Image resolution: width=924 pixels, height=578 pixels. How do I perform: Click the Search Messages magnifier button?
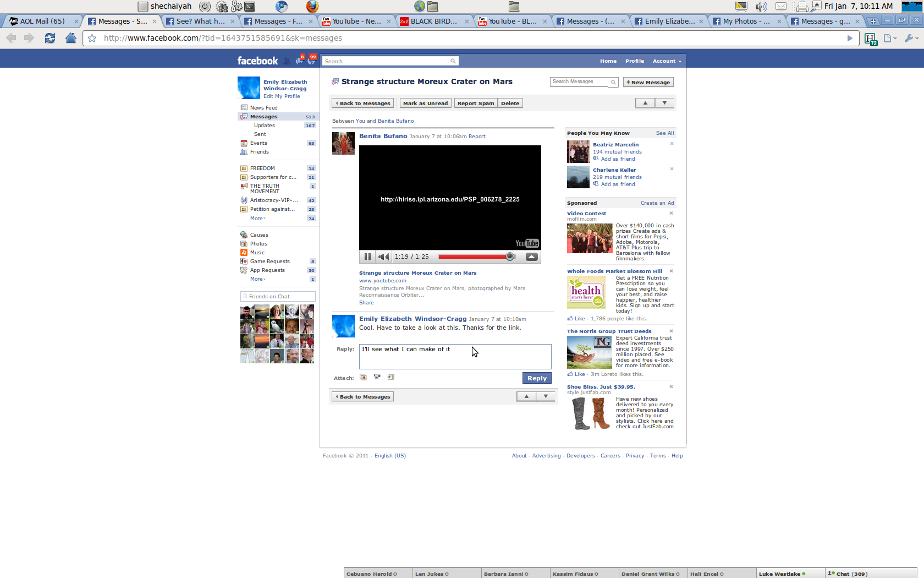click(x=613, y=82)
